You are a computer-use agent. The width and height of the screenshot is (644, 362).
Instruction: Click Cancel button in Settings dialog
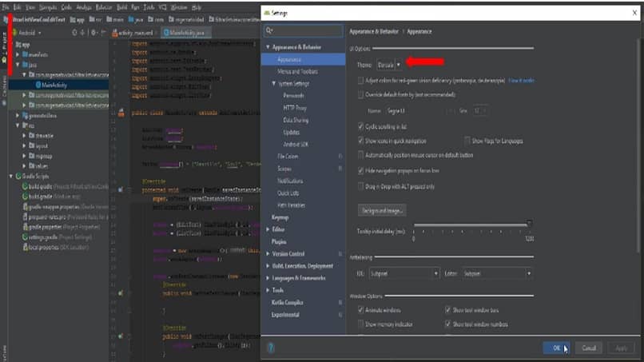589,348
